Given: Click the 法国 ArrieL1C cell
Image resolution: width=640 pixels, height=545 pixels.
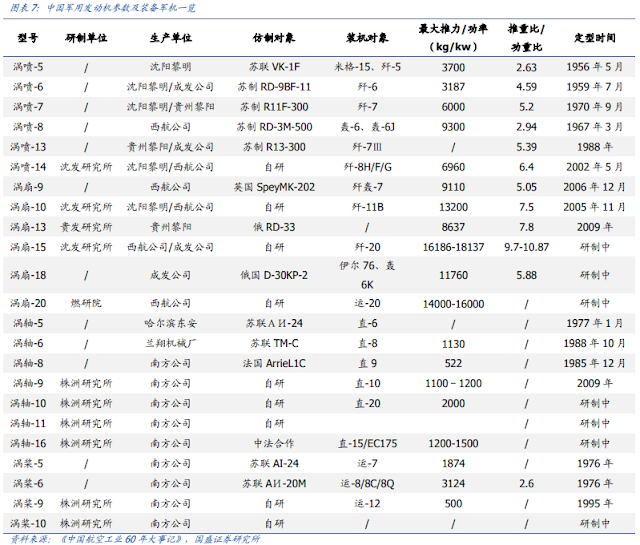Looking at the screenshot, I should (x=274, y=363).
